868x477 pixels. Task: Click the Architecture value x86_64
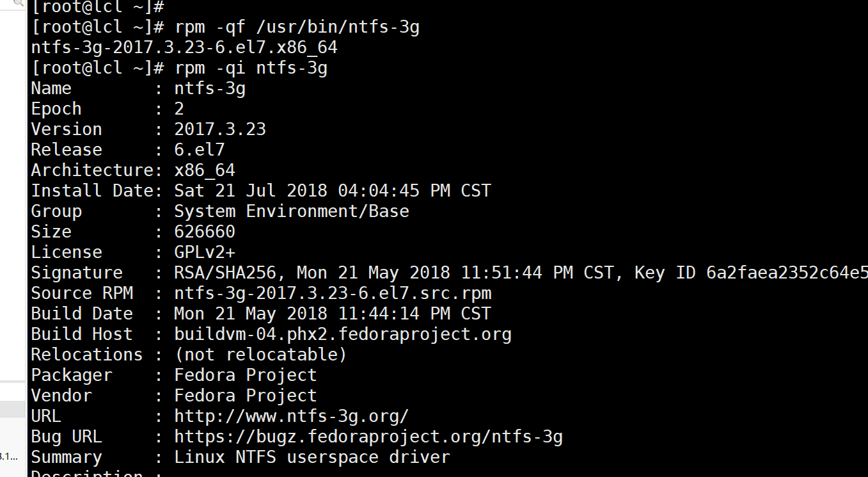[x=205, y=170]
